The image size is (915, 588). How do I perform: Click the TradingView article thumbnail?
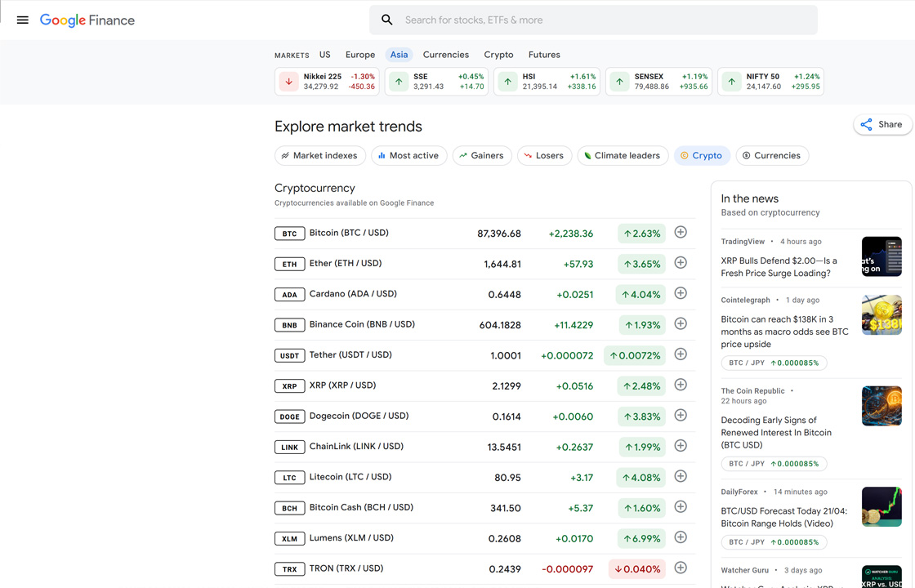(882, 256)
